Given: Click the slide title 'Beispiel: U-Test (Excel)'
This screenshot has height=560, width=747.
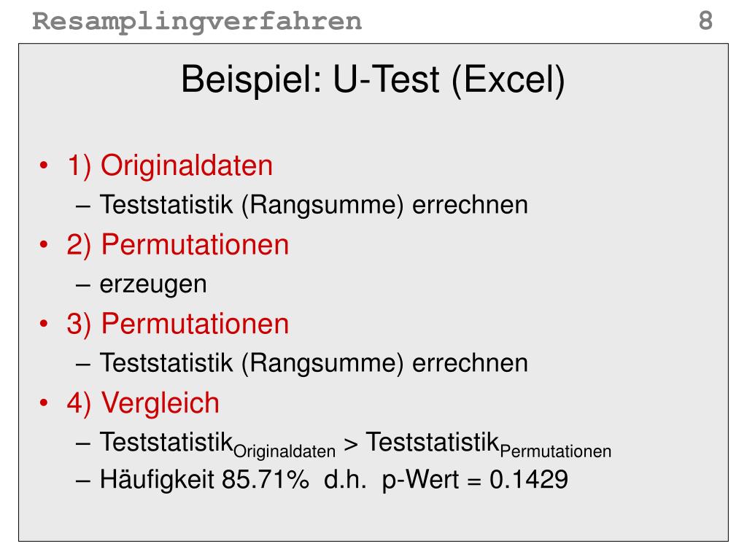Looking at the screenshot, I should [x=373, y=80].
